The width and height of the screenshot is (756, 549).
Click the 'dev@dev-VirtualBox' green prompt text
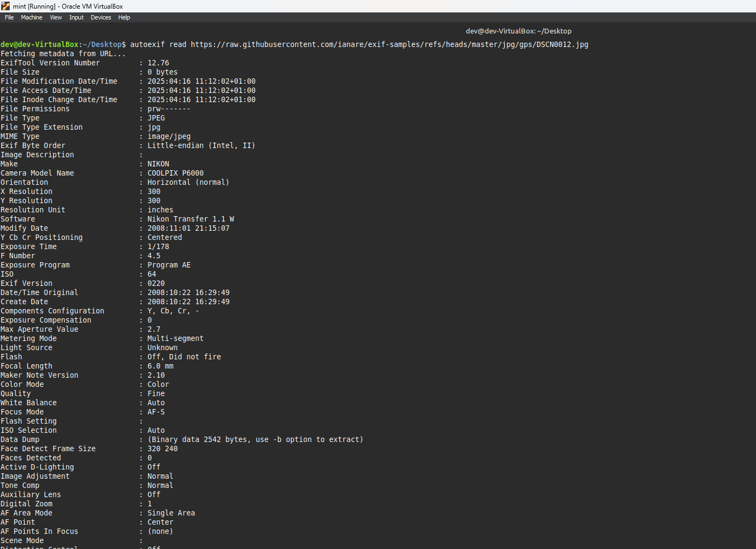click(x=39, y=44)
